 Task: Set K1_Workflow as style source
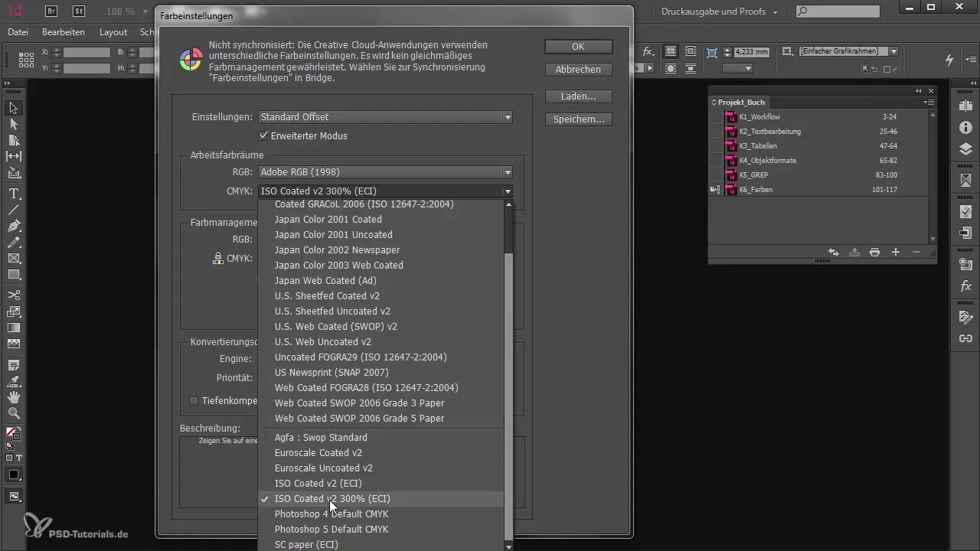(x=716, y=117)
